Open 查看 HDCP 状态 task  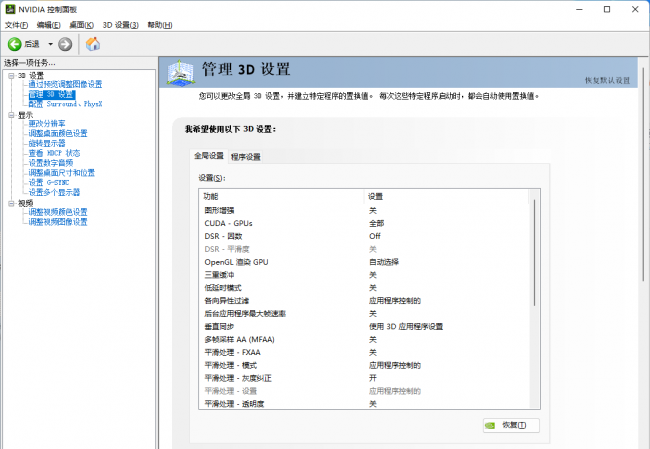pos(54,153)
